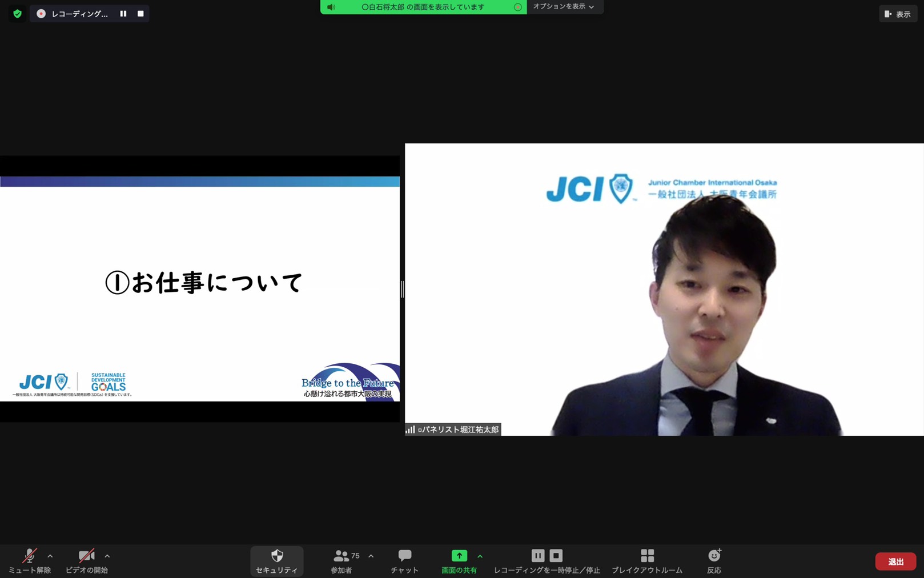The width and height of the screenshot is (924, 578).
Task: Open the チャット chat panel
Action: tap(404, 560)
